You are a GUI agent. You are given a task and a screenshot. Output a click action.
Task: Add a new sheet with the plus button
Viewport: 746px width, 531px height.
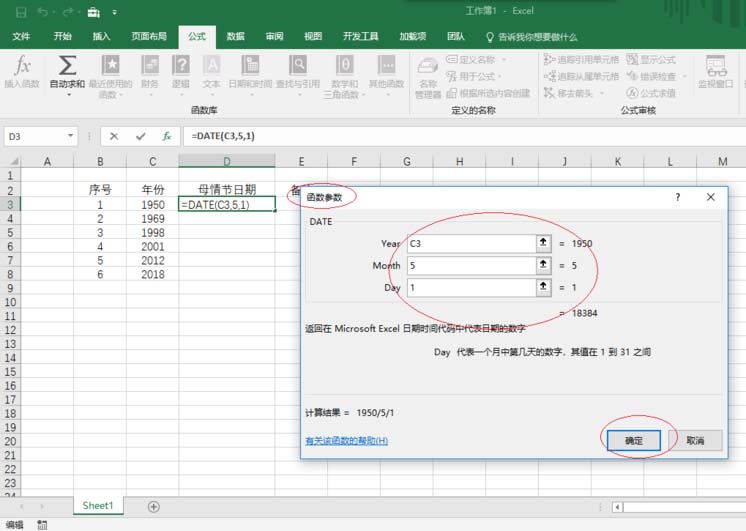coord(153,506)
